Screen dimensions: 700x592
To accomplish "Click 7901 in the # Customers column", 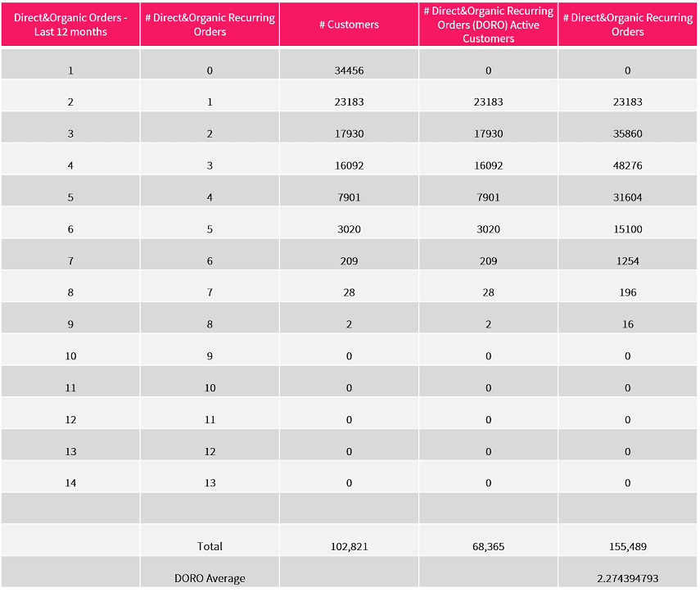I will coord(349,197).
